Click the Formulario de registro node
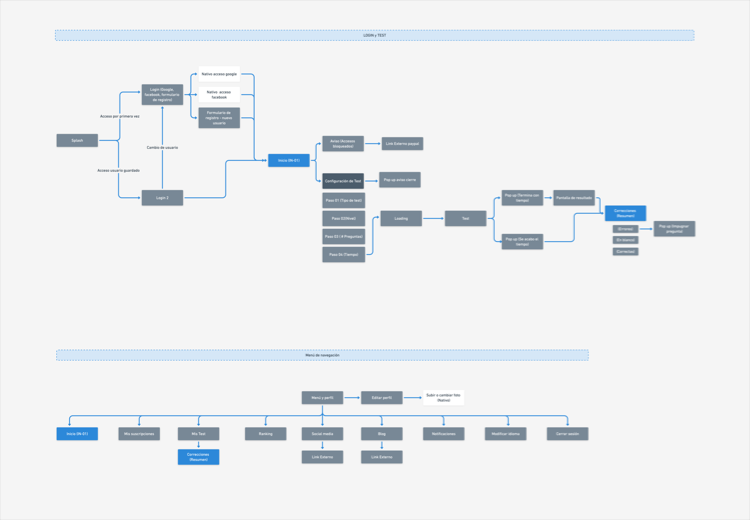Viewport: 750px width, 520px height. click(219, 117)
